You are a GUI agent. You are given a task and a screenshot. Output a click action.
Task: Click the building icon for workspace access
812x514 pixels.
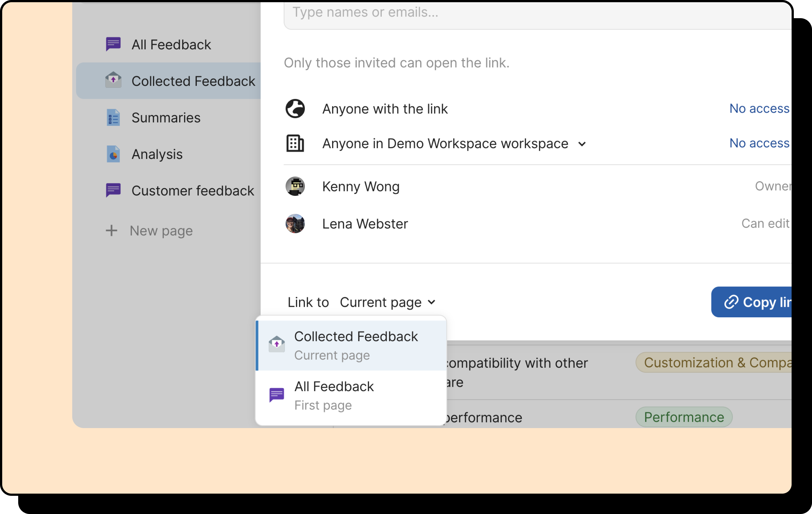point(295,143)
